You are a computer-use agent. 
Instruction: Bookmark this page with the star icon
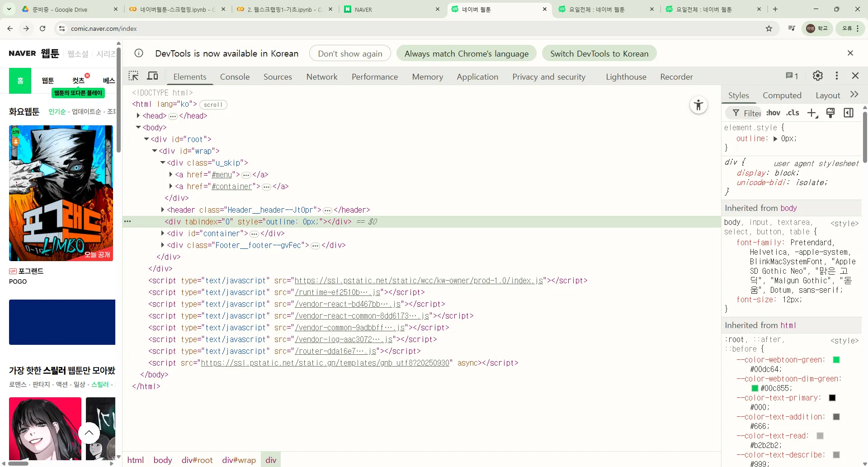pyautogui.click(x=769, y=29)
